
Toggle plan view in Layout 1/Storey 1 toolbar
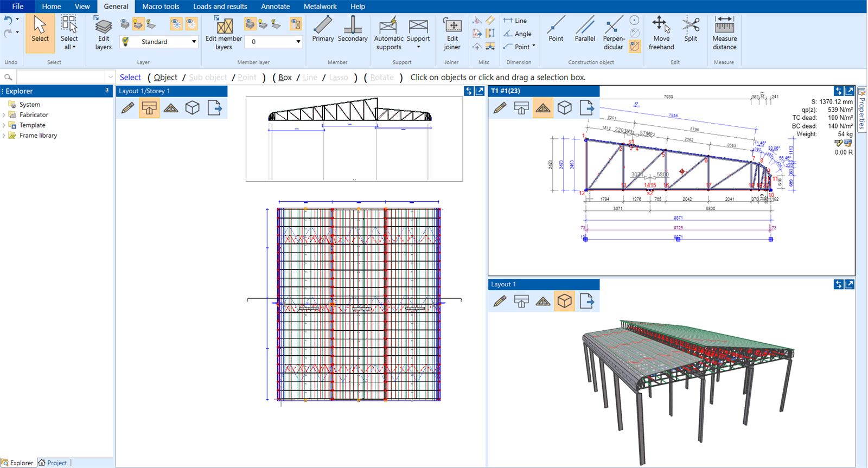[x=149, y=108]
